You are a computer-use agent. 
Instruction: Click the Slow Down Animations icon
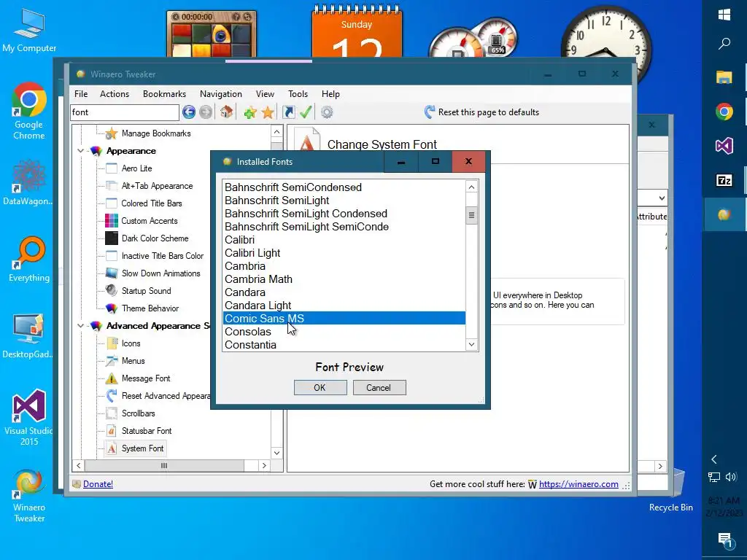point(112,273)
